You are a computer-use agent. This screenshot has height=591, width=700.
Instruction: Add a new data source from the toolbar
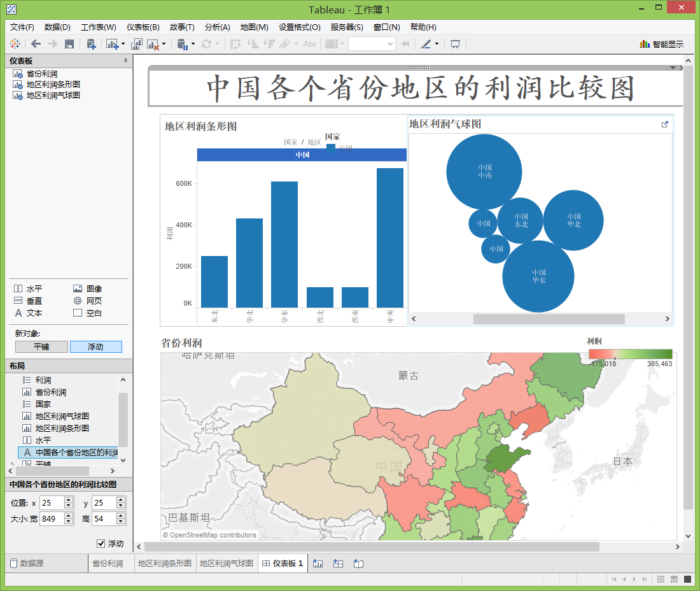[x=91, y=44]
